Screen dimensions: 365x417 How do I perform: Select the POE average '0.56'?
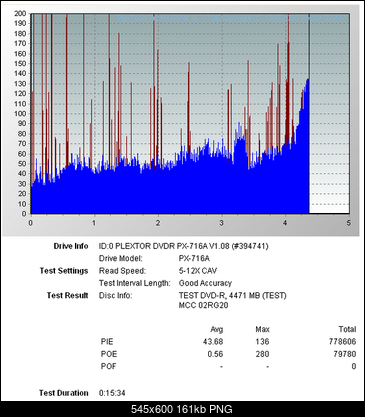pyautogui.click(x=215, y=354)
